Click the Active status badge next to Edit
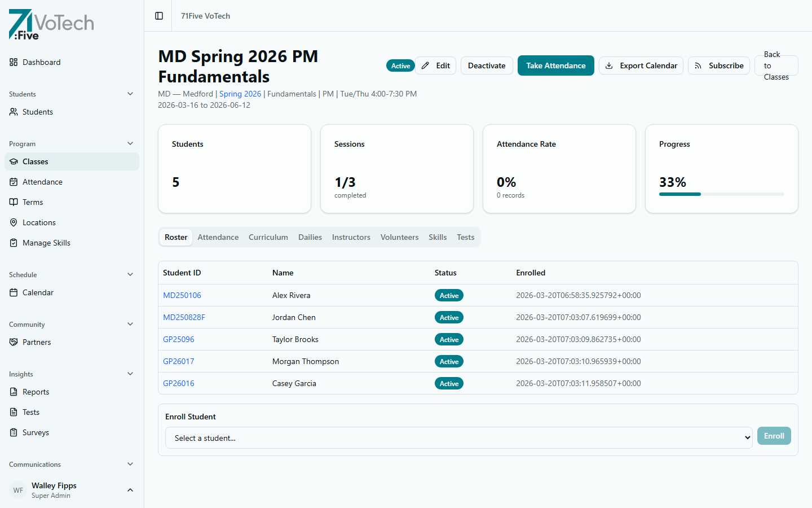This screenshot has width=812, height=508. pyautogui.click(x=400, y=65)
